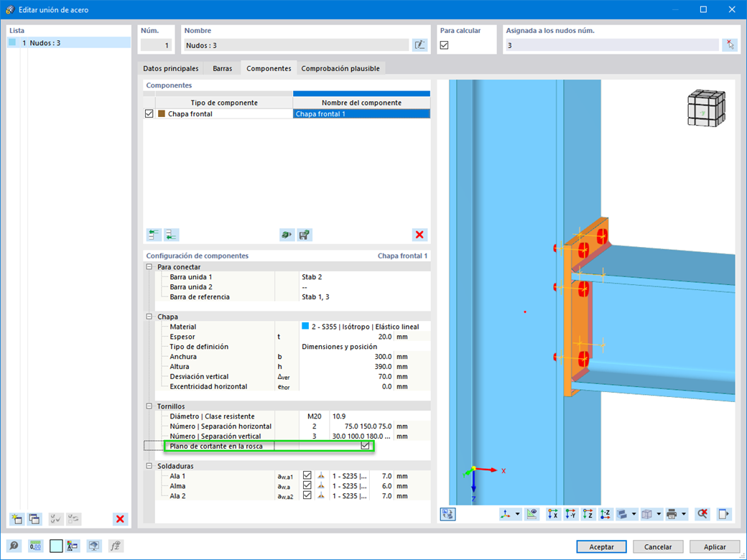This screenshot has height=560, width=747.
Task: Click the reset zoom magnifier icon
Action: [702, 514]
